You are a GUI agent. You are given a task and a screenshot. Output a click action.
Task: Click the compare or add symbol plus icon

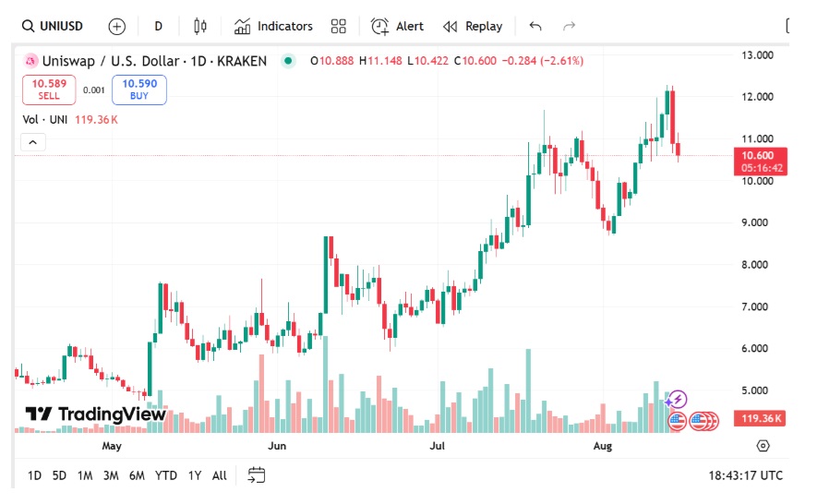point(116,26)
